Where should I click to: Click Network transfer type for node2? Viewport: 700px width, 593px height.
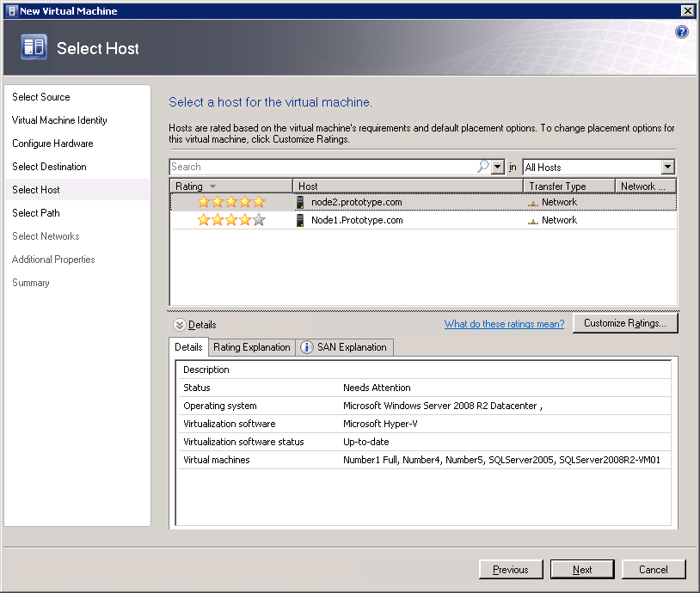[559, 202]
